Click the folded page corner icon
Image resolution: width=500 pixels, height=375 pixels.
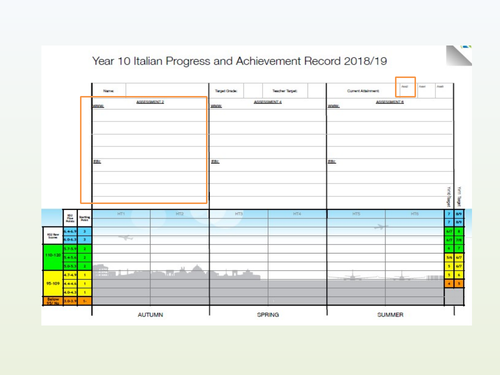click(x=459, y=55)
